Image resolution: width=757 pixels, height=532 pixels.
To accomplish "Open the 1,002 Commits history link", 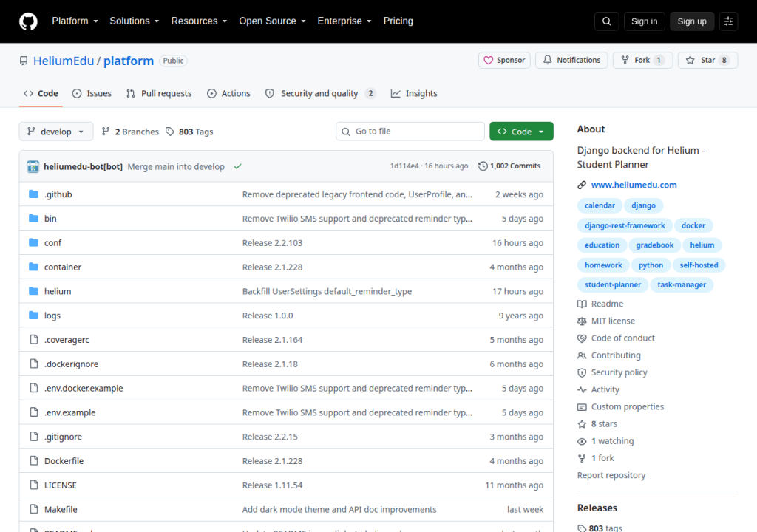I will [x=509, y=166].
